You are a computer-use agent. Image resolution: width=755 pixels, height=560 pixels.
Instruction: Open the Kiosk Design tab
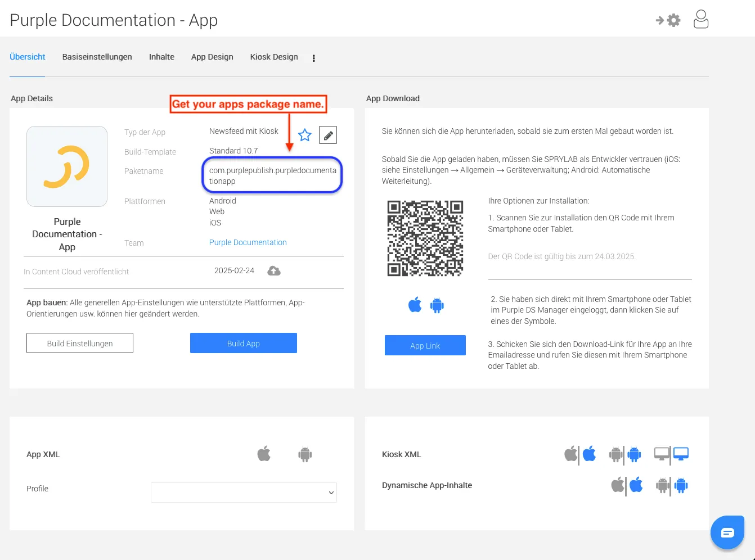tap(274, 57)
